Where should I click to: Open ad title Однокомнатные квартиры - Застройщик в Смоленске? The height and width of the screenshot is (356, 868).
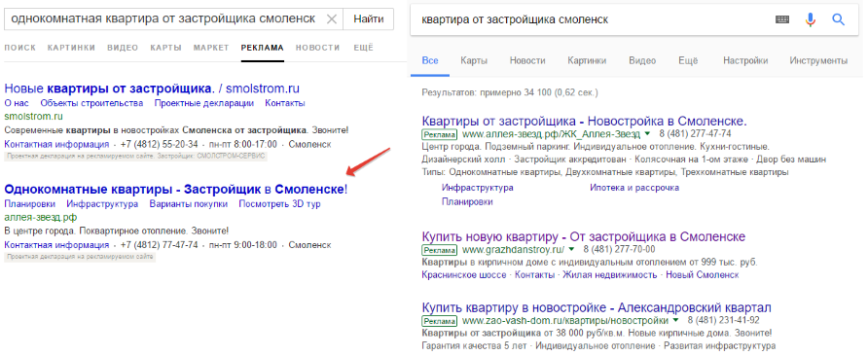tap(176, 190)
